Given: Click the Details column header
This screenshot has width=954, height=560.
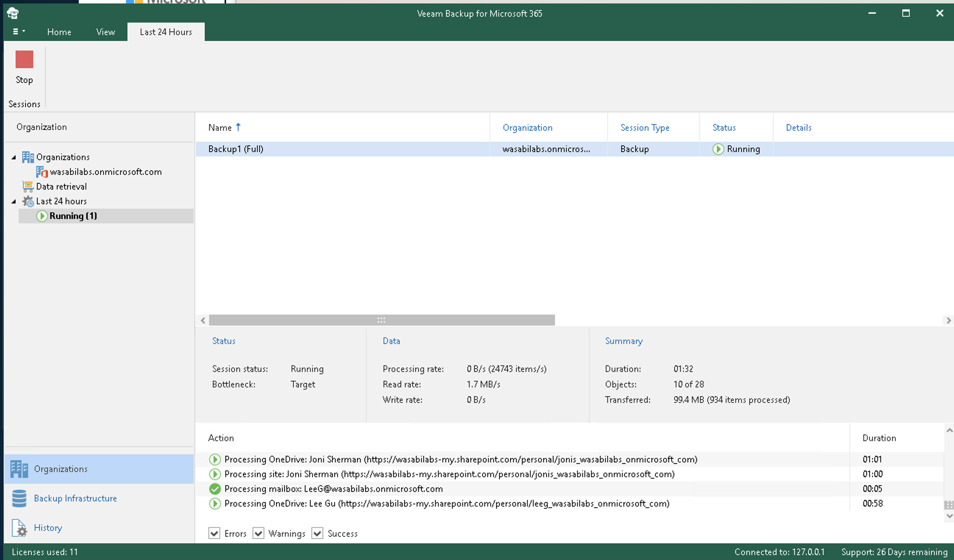Looking at the screenshot, I should (x=798, y=128).
